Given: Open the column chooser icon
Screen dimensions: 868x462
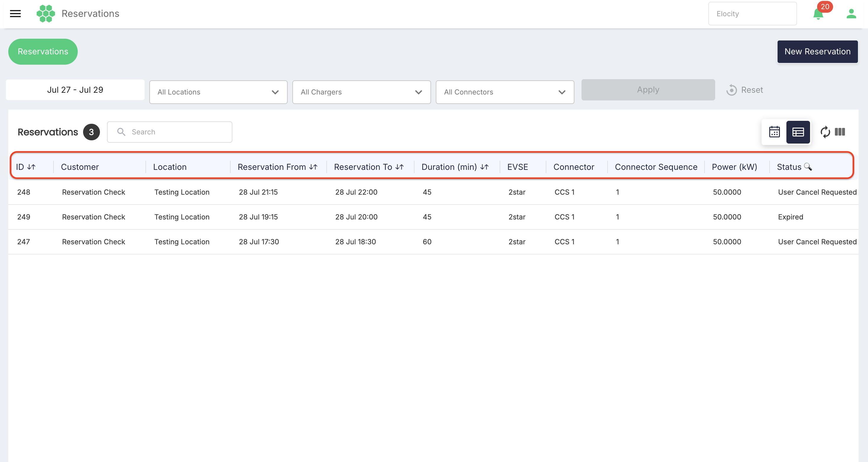Looking at the screenshot, I should 840,132.
